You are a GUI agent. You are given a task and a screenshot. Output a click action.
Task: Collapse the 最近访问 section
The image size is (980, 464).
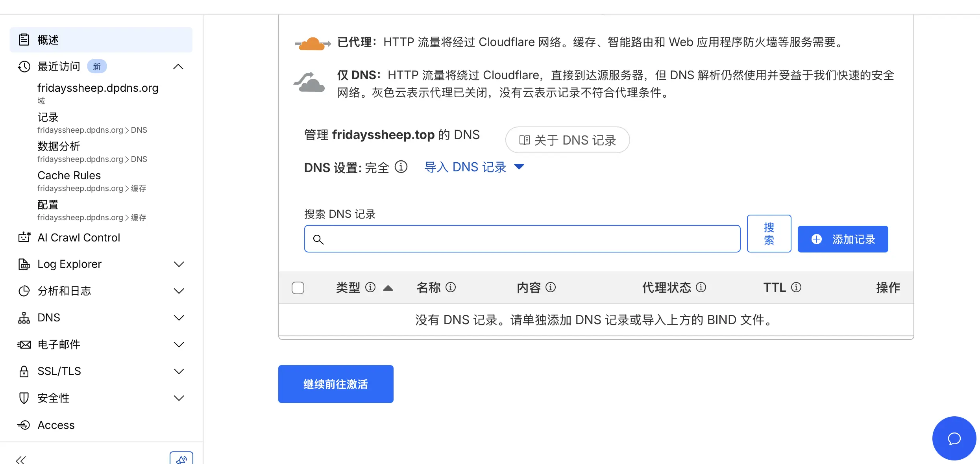[179, 67]
